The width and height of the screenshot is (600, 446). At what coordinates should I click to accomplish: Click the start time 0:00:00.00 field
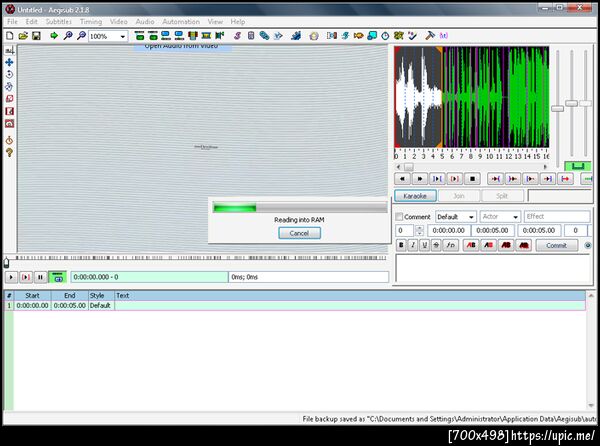point(448,231)
